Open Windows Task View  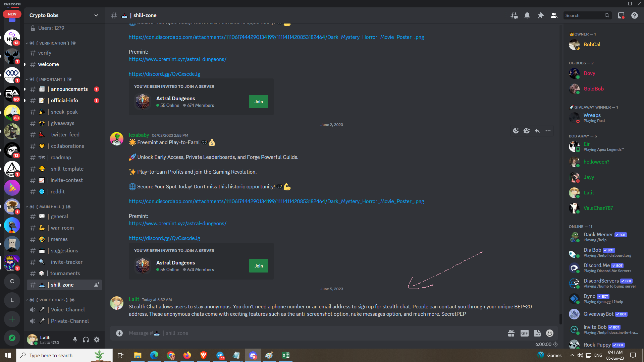pyautogui.click(x=121, y=355)
